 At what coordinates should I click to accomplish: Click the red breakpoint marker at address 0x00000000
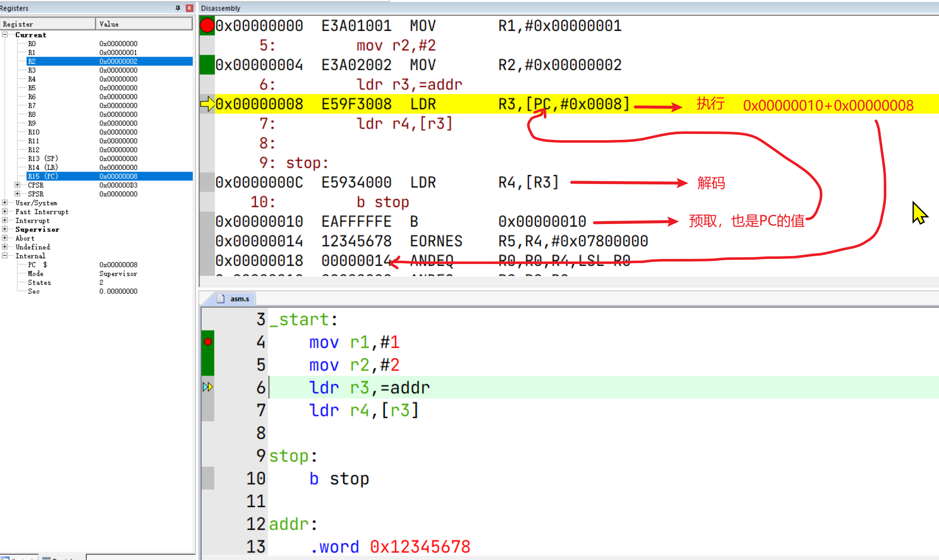207,26
